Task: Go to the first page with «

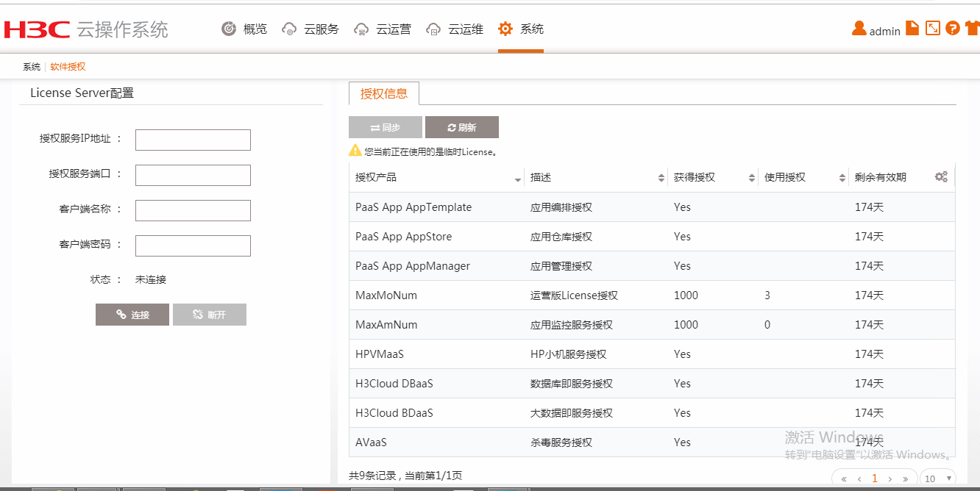Action: click(844, 479)
